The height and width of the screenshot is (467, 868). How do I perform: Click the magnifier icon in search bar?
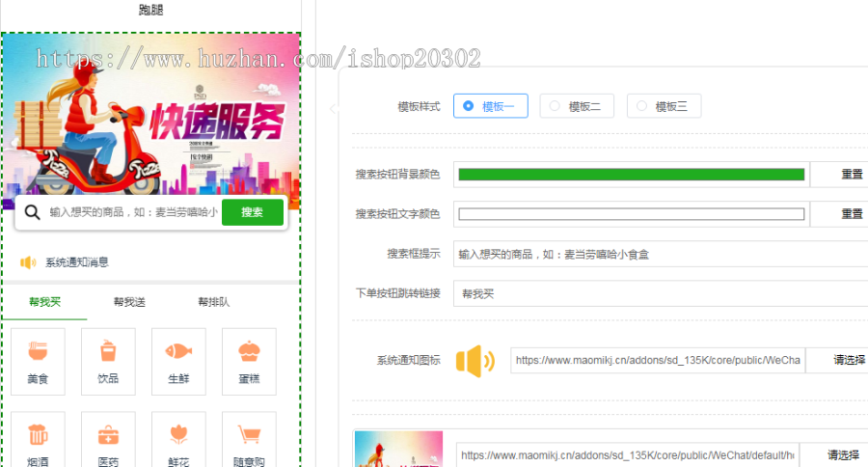(x=32, y=212)
